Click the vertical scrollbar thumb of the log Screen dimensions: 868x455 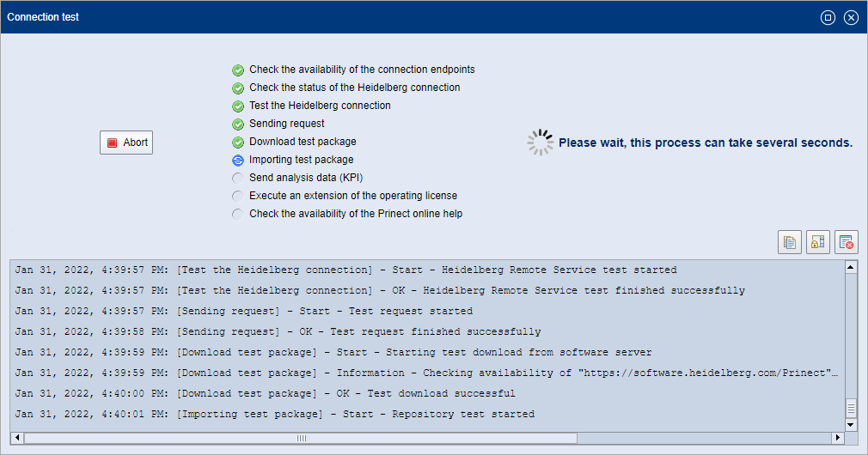pyautogui.click(x=851, y=409)
